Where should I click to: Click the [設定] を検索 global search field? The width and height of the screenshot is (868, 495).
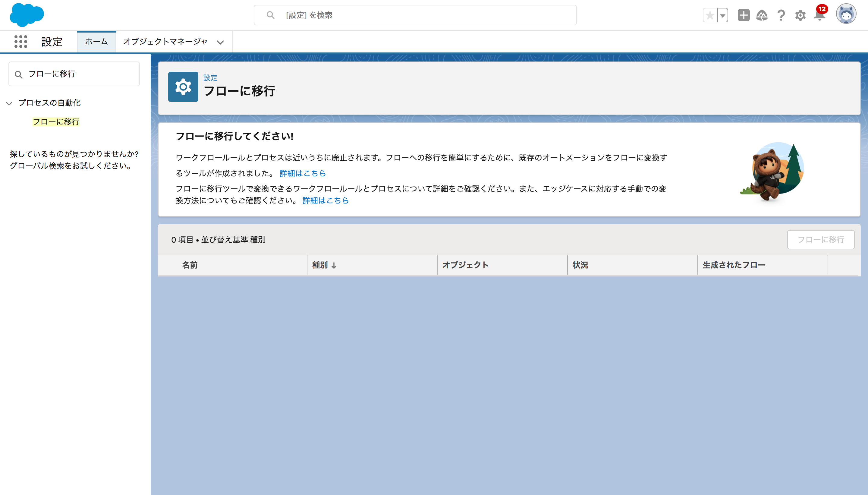(415, 15)
